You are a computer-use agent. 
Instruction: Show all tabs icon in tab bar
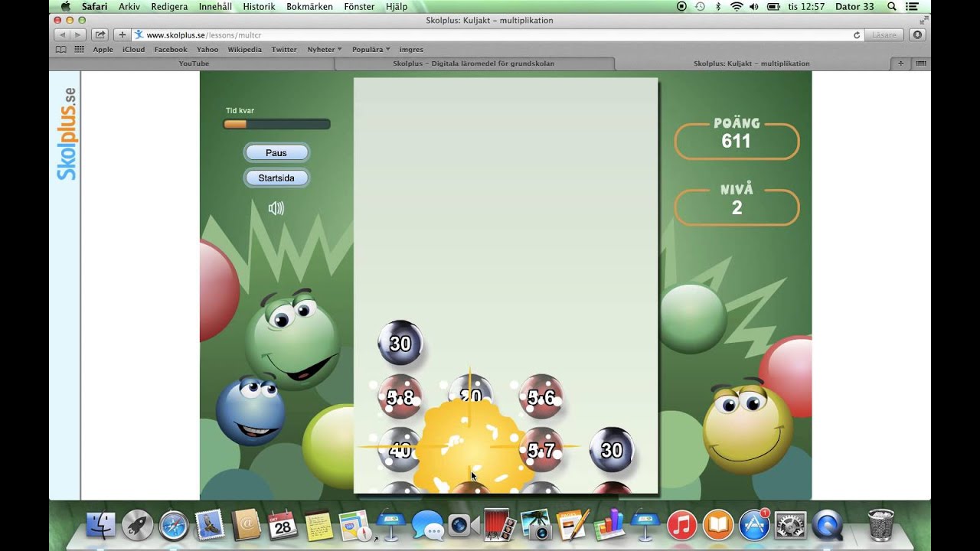(x=920, y=64)
